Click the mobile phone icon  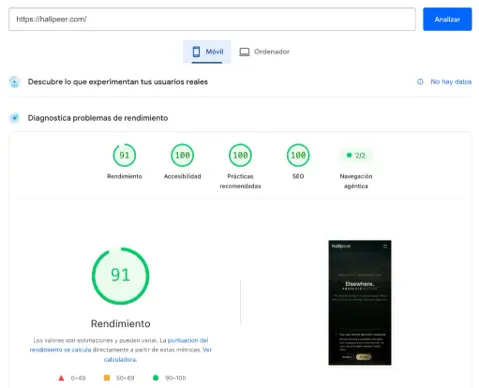click(196, 52)
